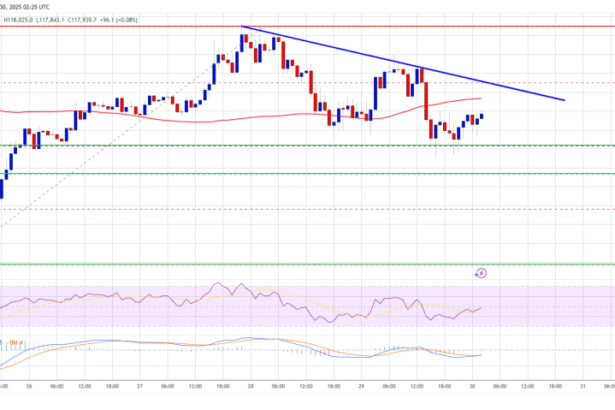Click the highest candlestick at the peak
Viewport: 615px width, 410px height.
[243, 42]
